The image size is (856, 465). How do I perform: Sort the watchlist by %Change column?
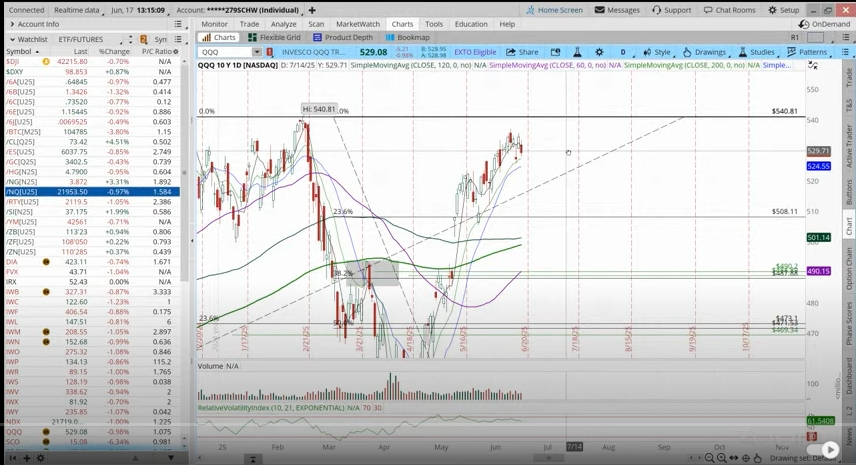point(114,51)
